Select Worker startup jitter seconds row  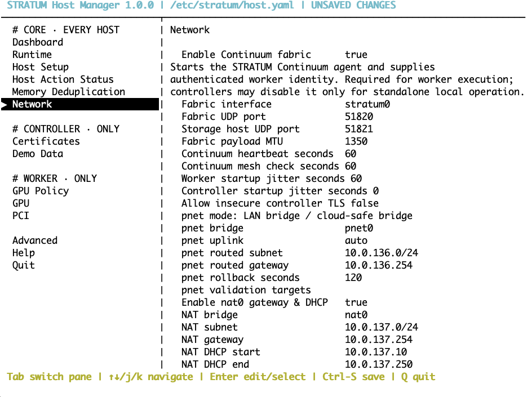tap(272, 179)
